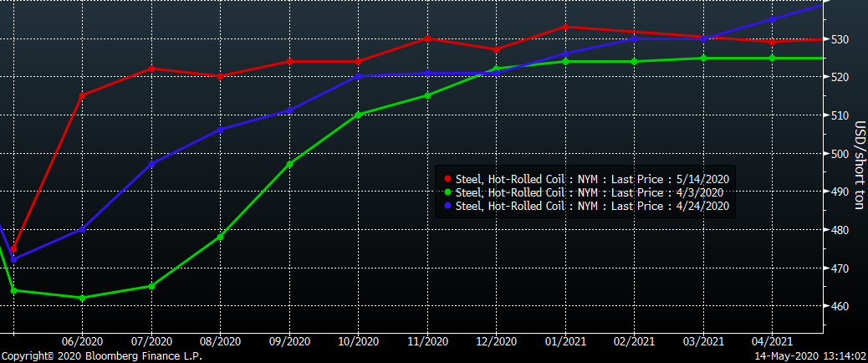Screen dimensions: 868x363
Task: Select the green line data point at 08/2020
Action: [x=220, y=237]
